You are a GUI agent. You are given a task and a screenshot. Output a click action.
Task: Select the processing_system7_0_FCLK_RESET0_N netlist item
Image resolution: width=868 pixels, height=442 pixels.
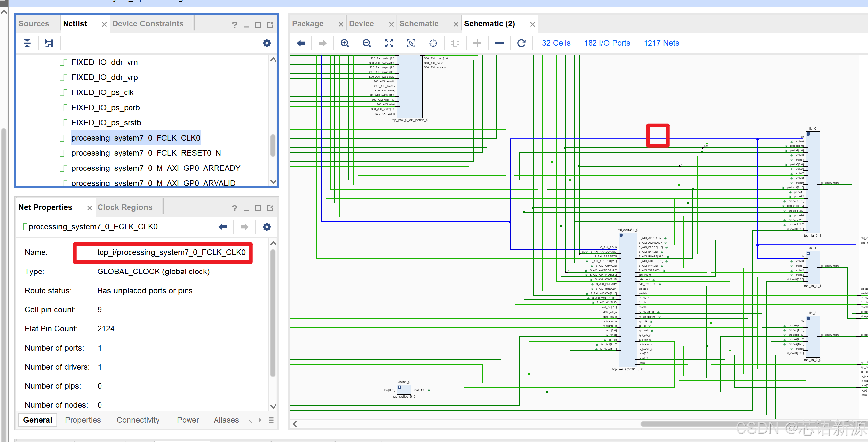coord(146,153)
